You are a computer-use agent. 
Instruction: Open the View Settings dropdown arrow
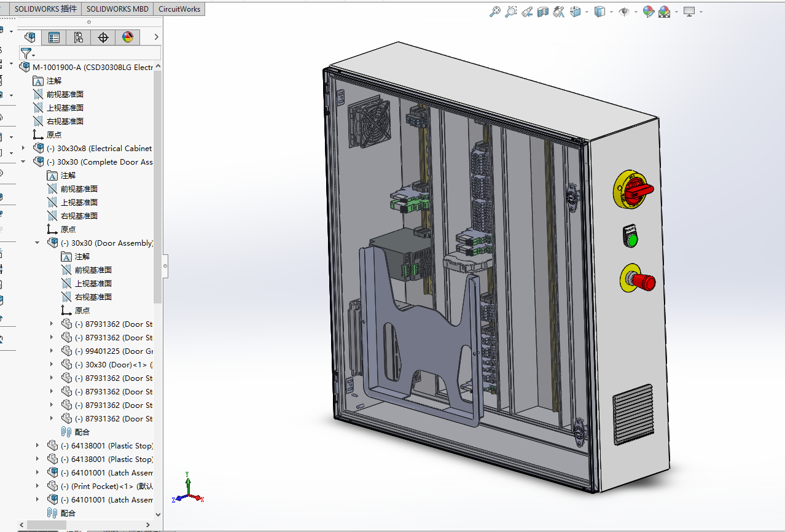[x=700, y=12]
